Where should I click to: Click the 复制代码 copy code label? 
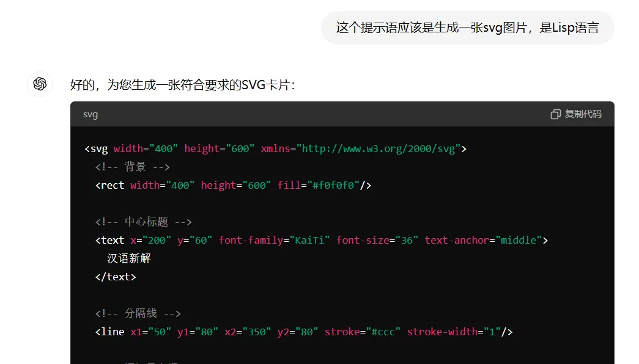(583, 114)
